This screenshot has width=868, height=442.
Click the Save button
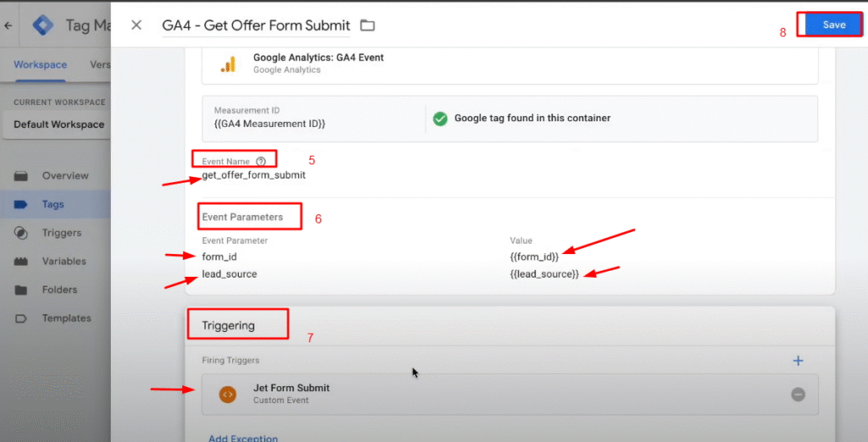(x=834, y=25)
